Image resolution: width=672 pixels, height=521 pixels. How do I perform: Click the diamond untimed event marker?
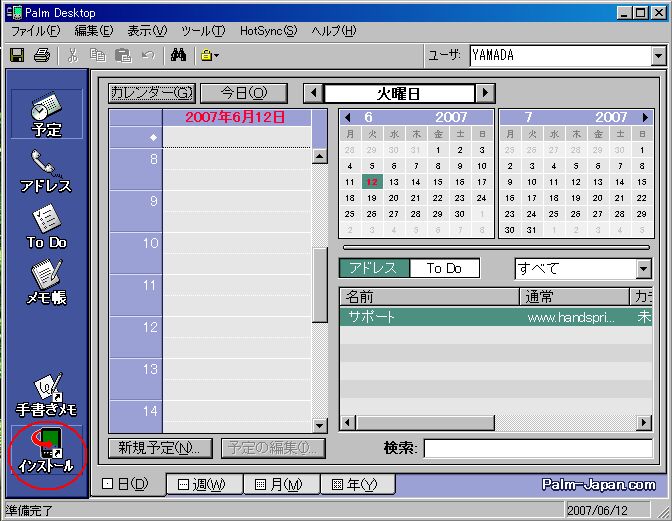tap(153, 138)
